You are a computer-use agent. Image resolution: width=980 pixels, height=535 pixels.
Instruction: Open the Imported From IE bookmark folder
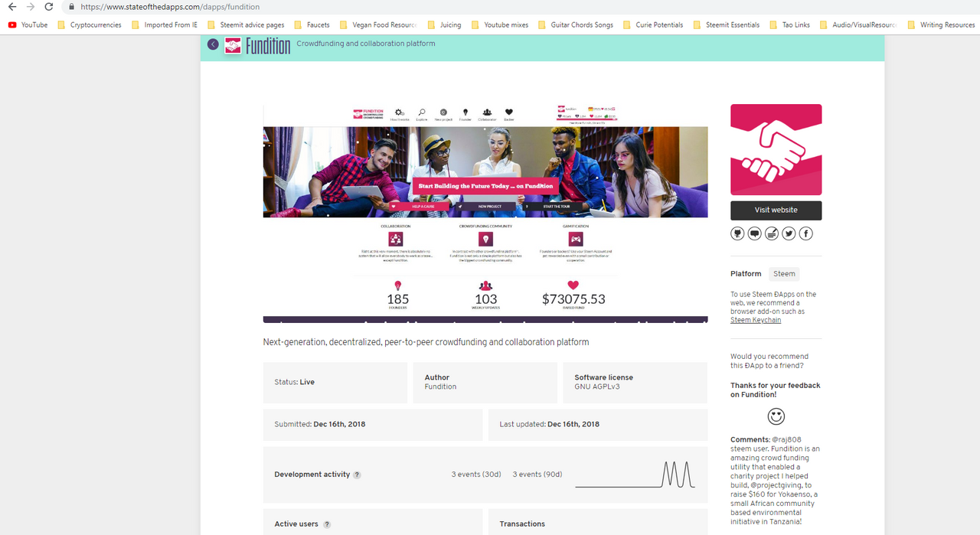165,24
